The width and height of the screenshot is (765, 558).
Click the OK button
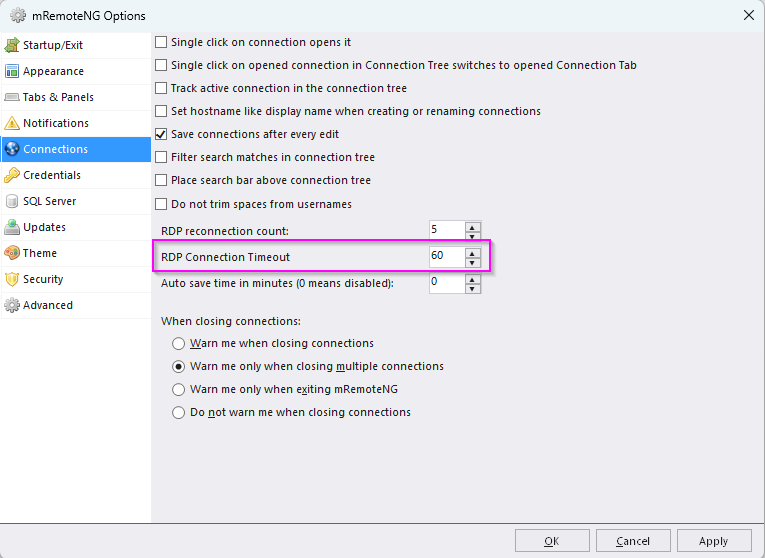(x=552, y=541)
